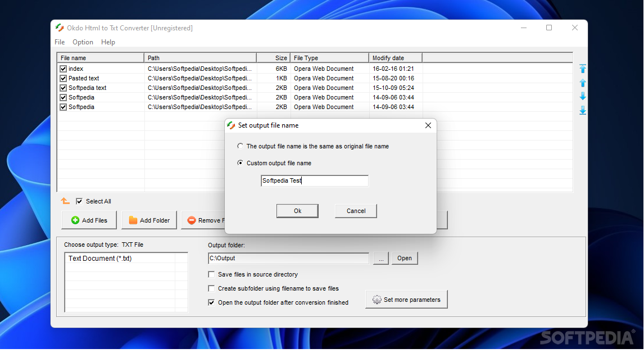644x353 pixels.
Task: Sort list by File Type column
Action: [x=329, y=58]
